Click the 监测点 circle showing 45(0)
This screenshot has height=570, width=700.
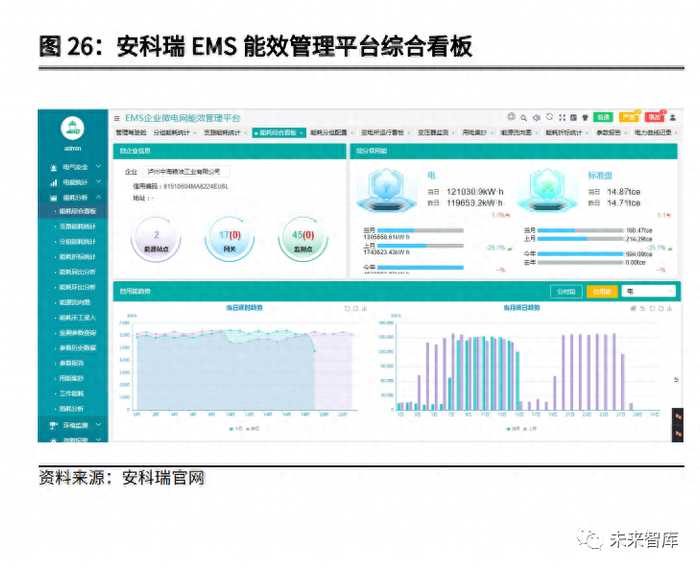click(303, 240)
